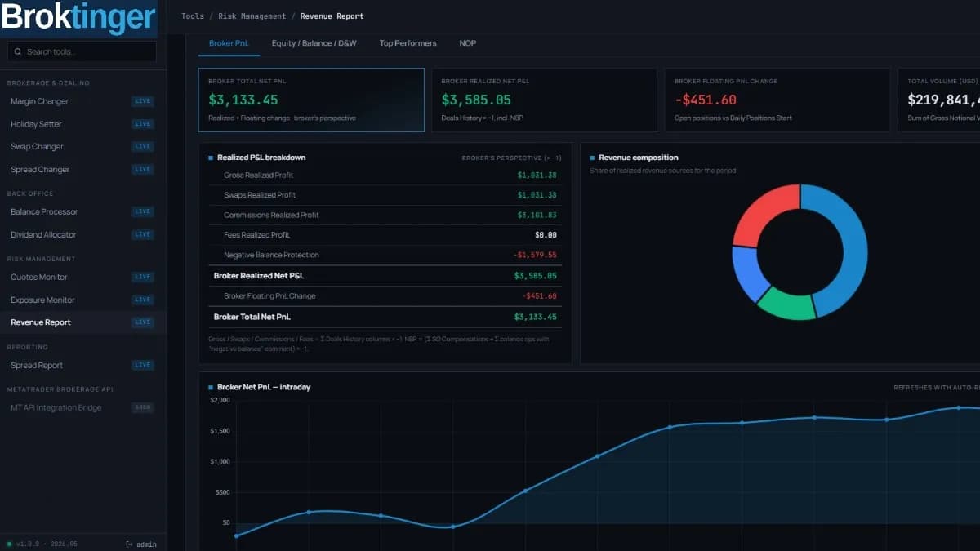Switch to the Broker PnL tab
This screenshot has height=551, width=980.
pyautogui.click(x=229, y=43)
